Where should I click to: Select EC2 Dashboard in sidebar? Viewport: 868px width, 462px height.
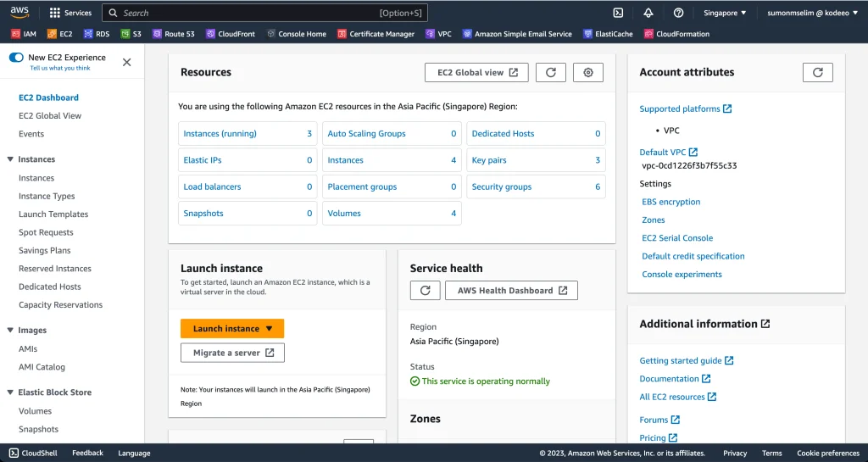[x=48, y=97]
